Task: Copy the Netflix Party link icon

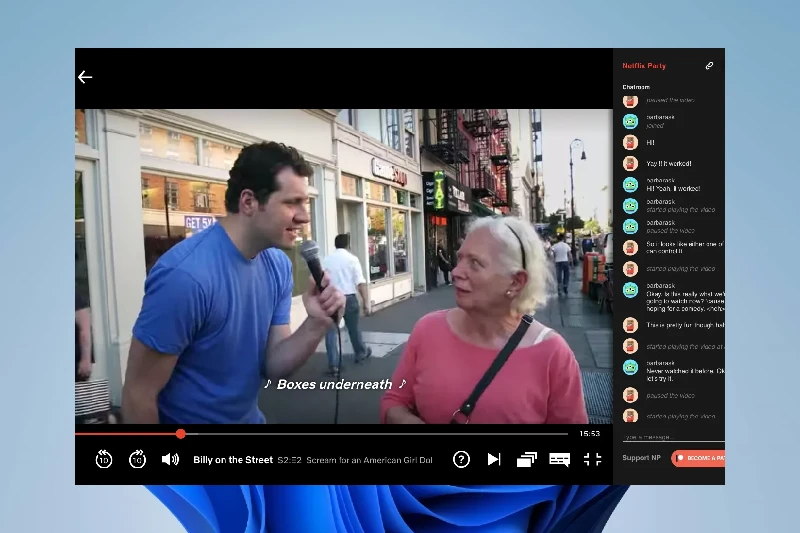Action: point(709,66)
